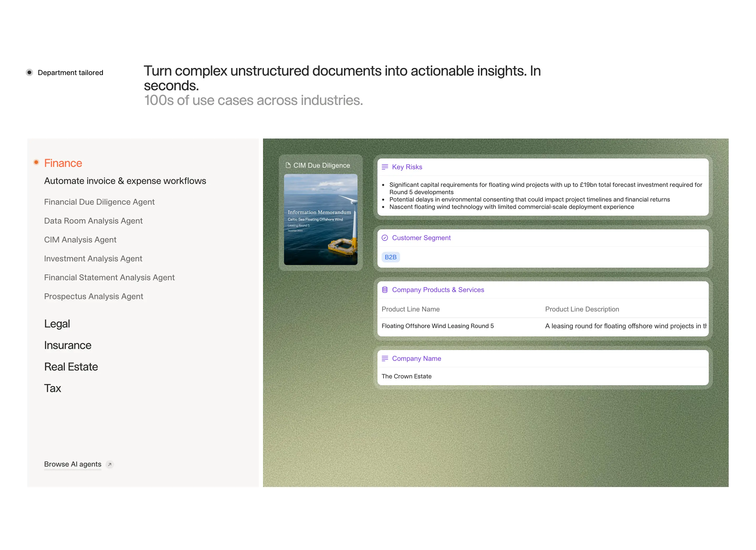756x550 pixels.
Task: Click the orange dot beside Finance
Action: (36, 162)
